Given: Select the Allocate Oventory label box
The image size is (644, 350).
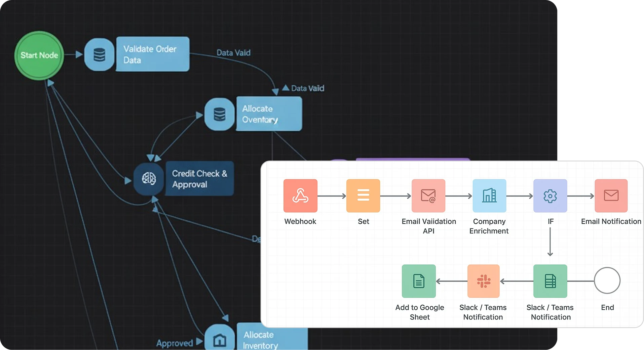Looking at the screenshot, I should pyautogui.click(x=269, y=114).
